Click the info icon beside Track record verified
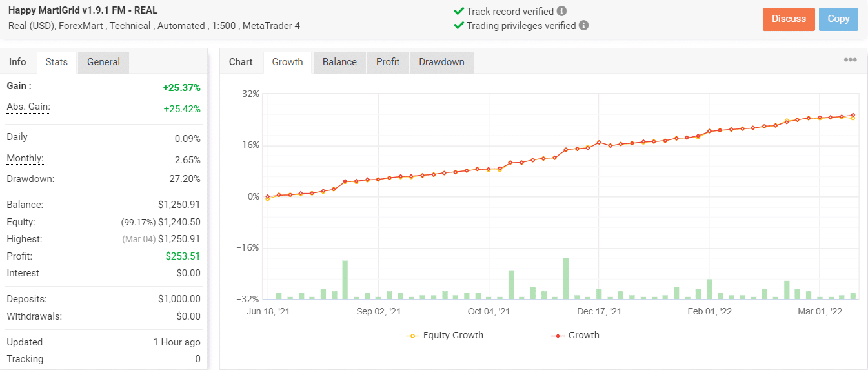Screen dimensions: 868x370 [562, 11]
